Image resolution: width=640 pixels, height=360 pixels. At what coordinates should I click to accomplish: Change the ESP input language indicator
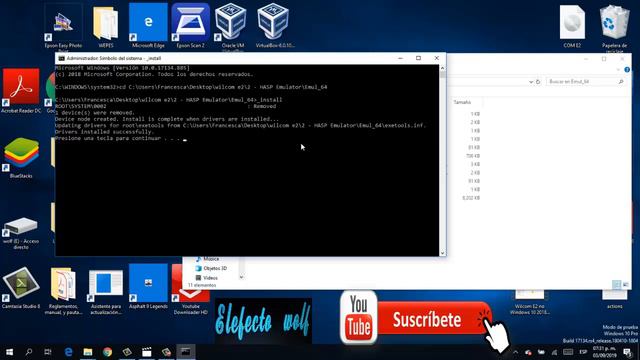coord(583,352)
